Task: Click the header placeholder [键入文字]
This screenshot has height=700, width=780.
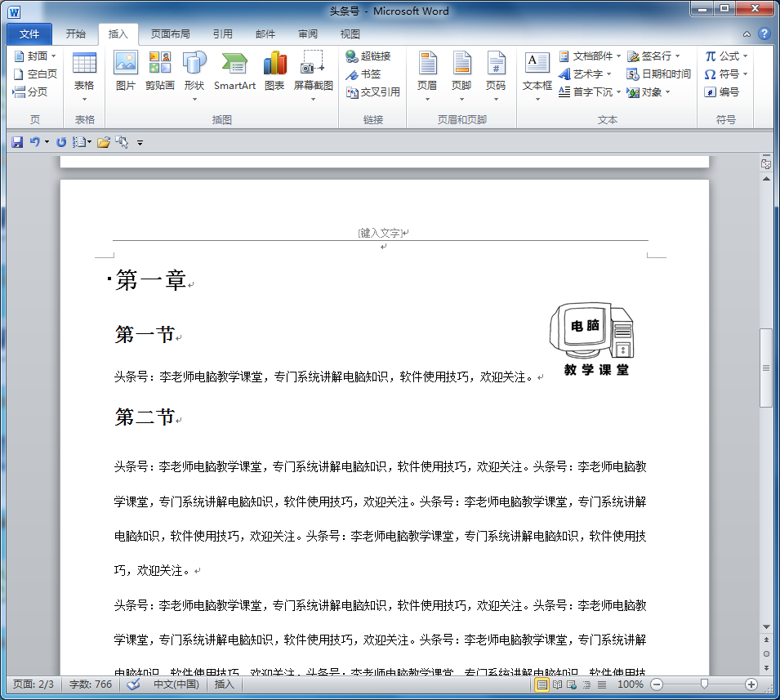Action: coord(381,233)
